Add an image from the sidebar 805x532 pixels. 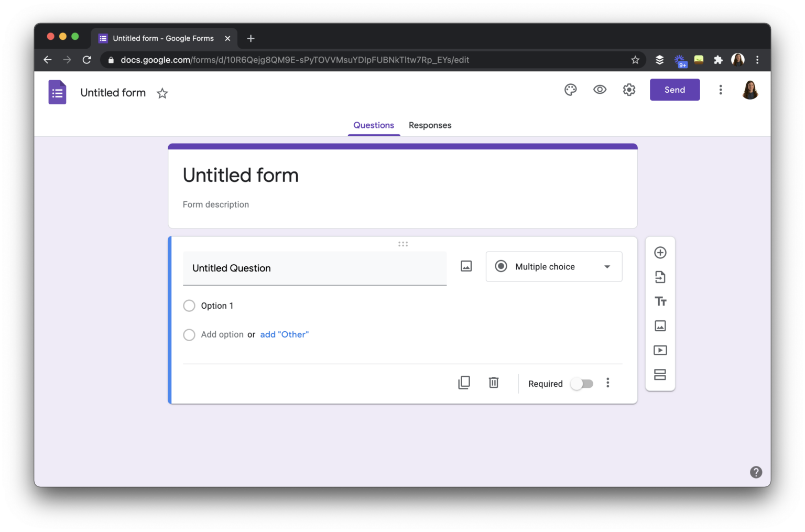(x=660, y=325)
